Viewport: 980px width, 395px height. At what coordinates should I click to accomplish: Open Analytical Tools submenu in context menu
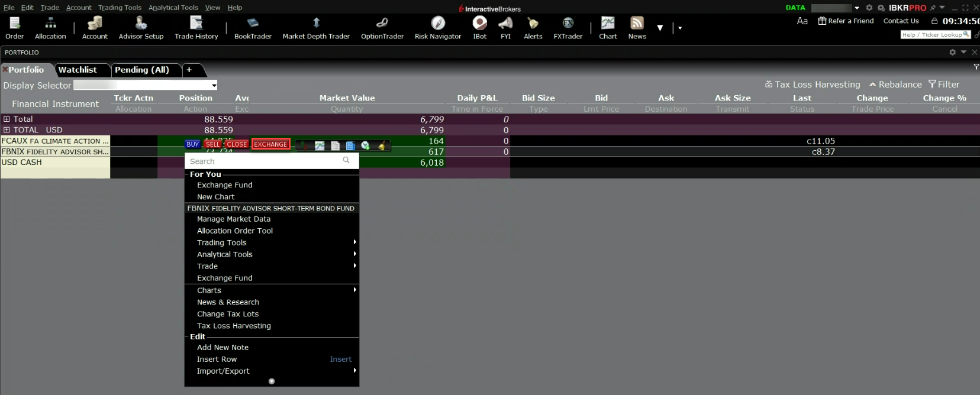point(272,254)
